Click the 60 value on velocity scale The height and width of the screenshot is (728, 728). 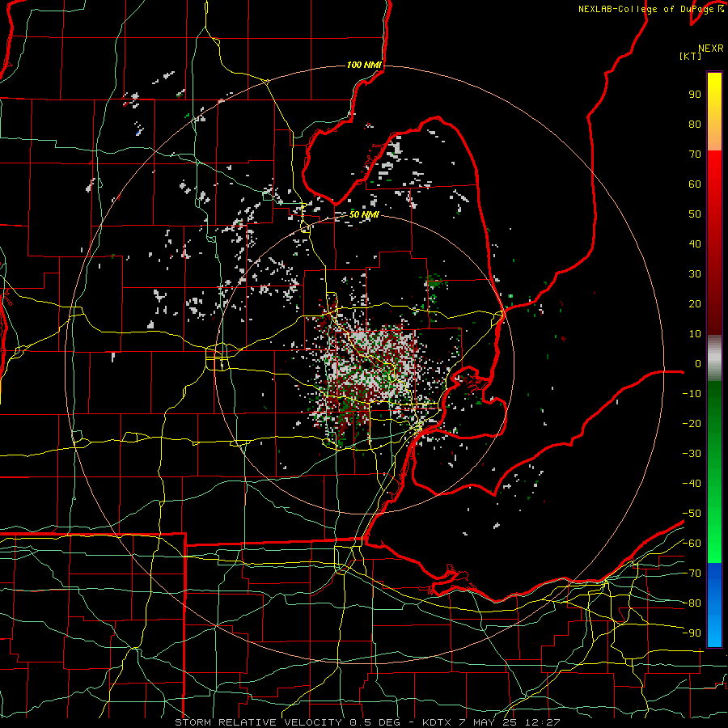pyautogui.click(x=695, y=184)
